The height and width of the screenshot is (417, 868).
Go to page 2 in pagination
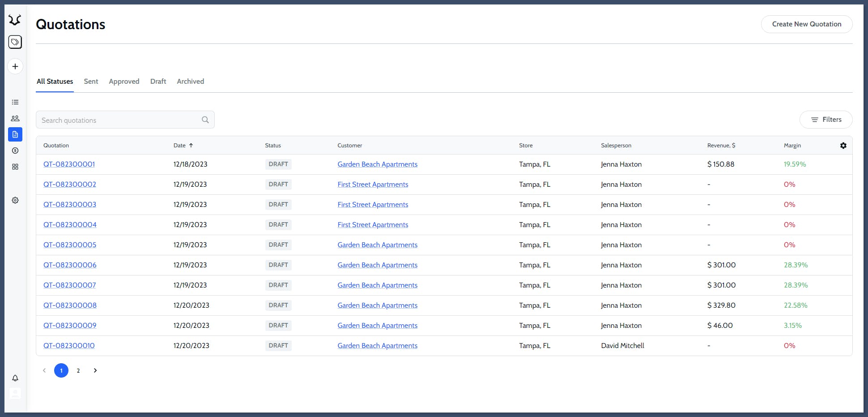click(x=78, y=370)
